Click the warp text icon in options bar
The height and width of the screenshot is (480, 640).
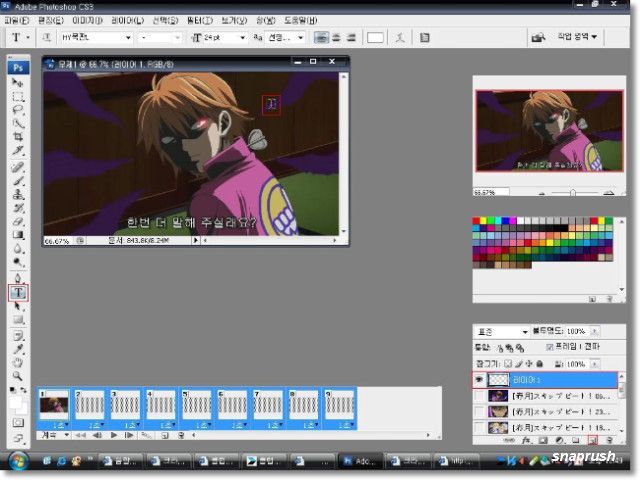(x=400, y=38)
